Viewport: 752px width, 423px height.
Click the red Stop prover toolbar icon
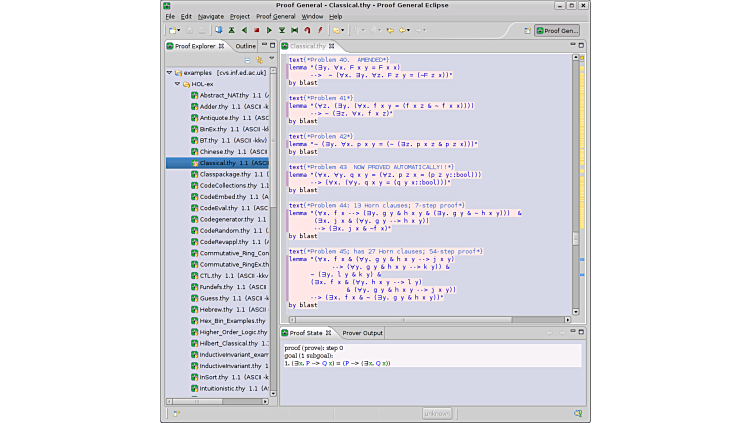[x=256, y=30]
